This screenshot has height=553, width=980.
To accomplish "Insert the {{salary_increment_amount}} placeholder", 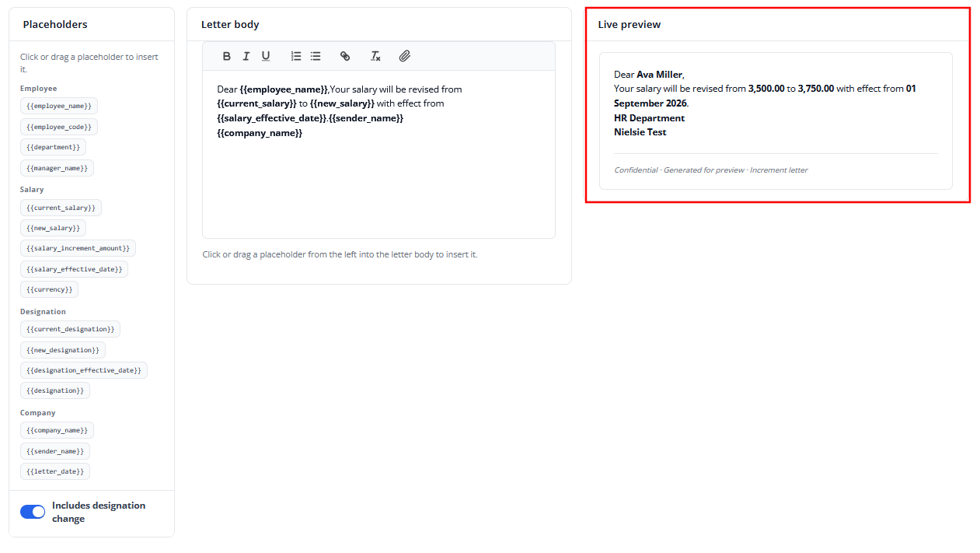I will click(x=78, y=248).
